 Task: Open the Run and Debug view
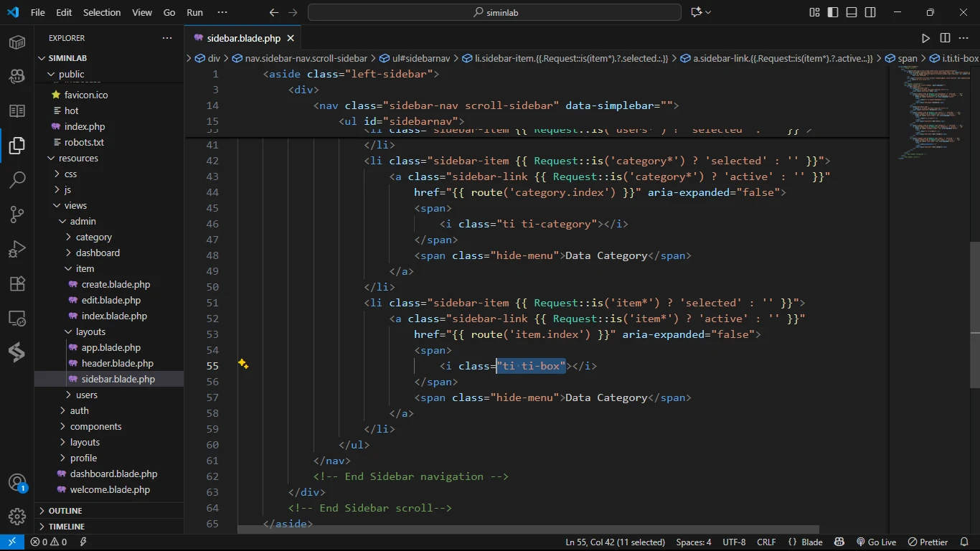[x=17, y=249]
